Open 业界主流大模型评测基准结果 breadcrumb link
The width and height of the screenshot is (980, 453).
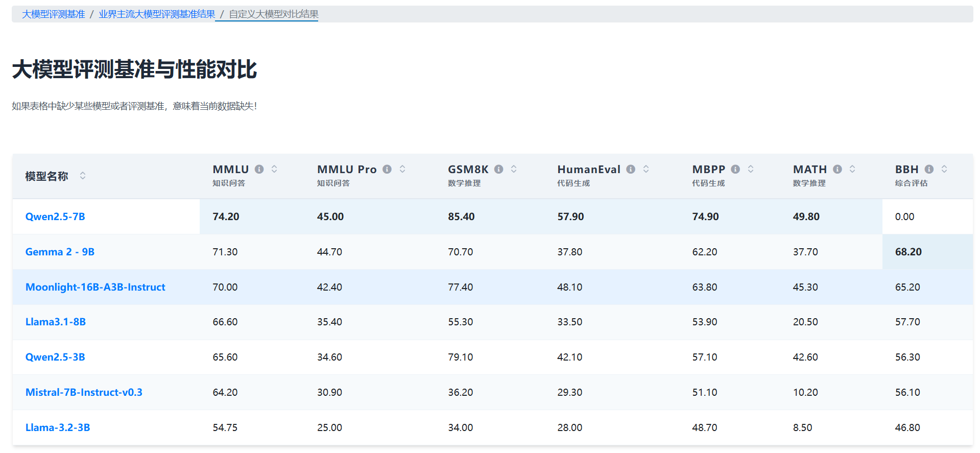click(x=157, y=14)
